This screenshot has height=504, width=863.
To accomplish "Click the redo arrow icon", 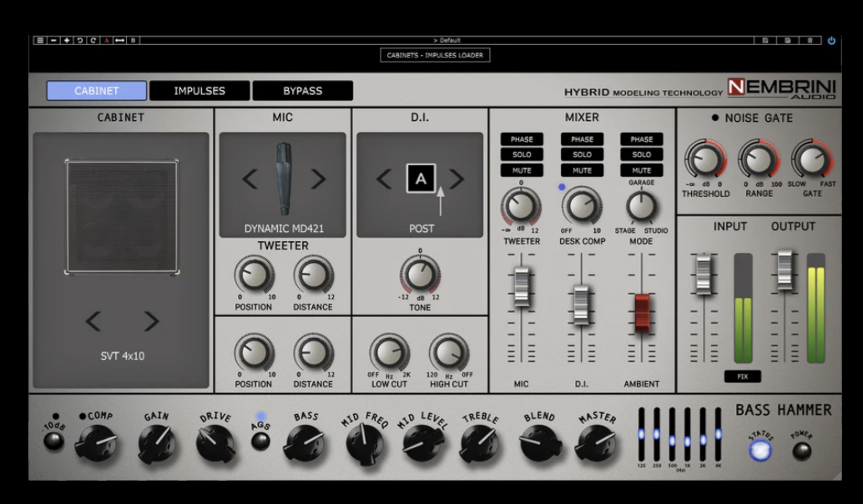I will pos(93,40).
